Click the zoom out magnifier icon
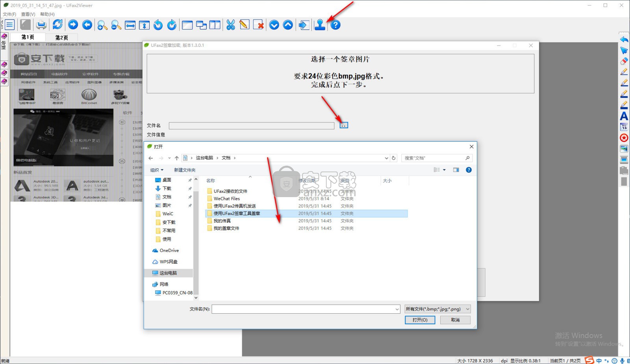The width and height of the screenshot is (630, 364). tap(116, 25)
